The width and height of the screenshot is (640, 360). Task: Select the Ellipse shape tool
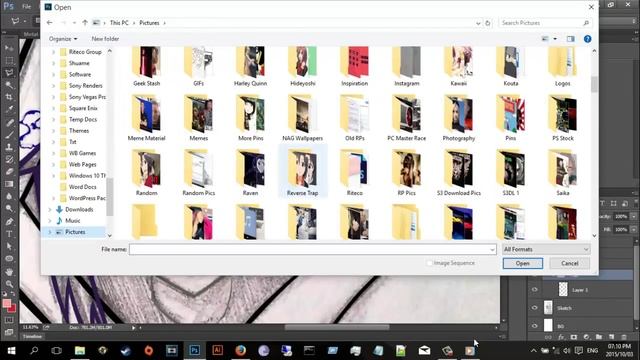9,258
